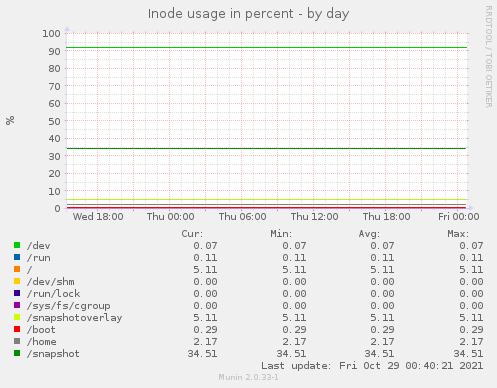Click the 'Munin 2.0.33-1' version text
497x388 pixels.
point(248,377)
